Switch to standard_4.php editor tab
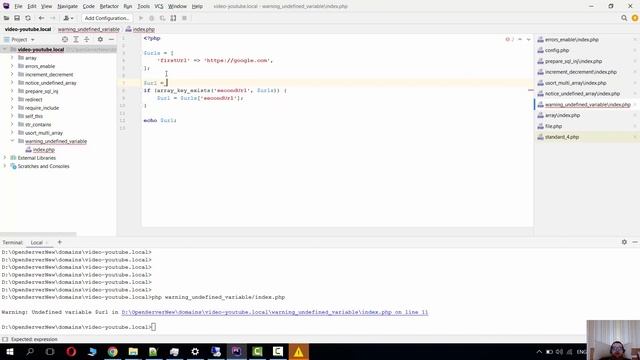Screen dimensions: 640x360 pyautogui.click(x=562, y=137)
